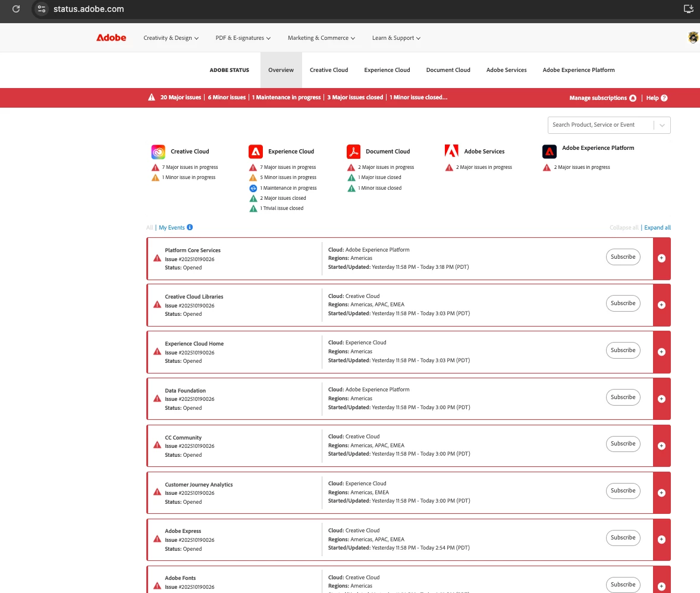Screen dimensions: 700x593
Task: Open the PDF & E-signatures dropdown menu
Action: coord(243,38)
